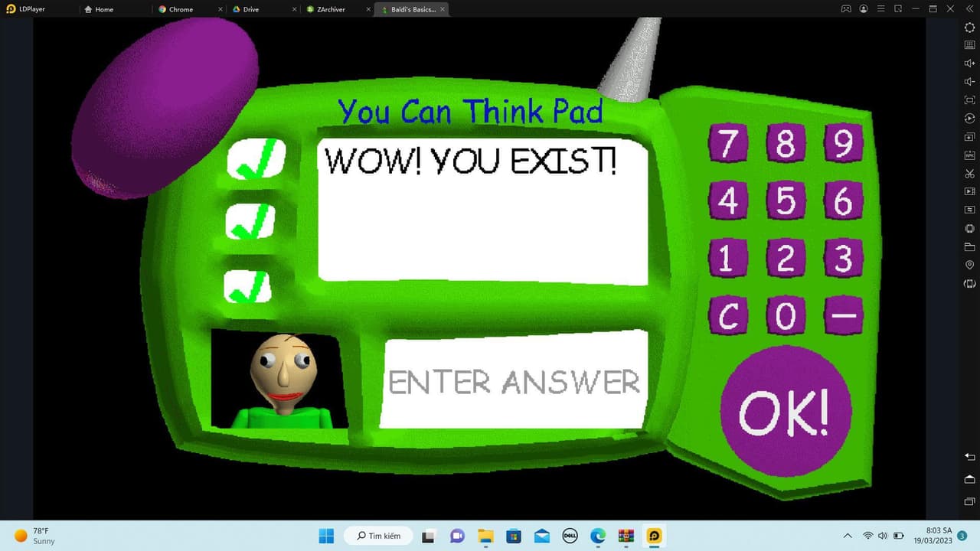Tap the 7 key on the Think Pad
Screen dimensions: 980x551
point(728,143)
